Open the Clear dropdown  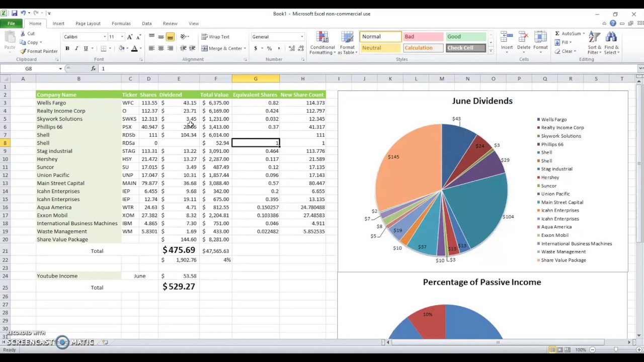(x=566, y=51)
